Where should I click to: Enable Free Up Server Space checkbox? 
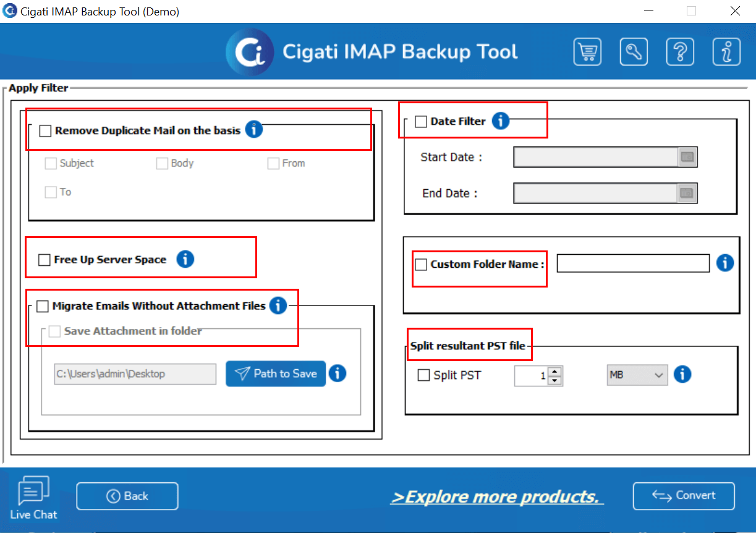point(44,260)
